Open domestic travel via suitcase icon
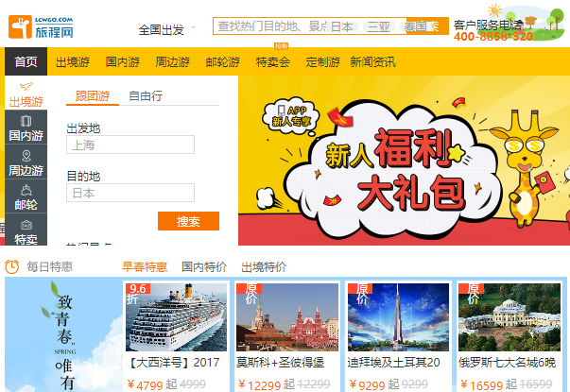This screenshot has width=570, height=392. tap(26, 121)
